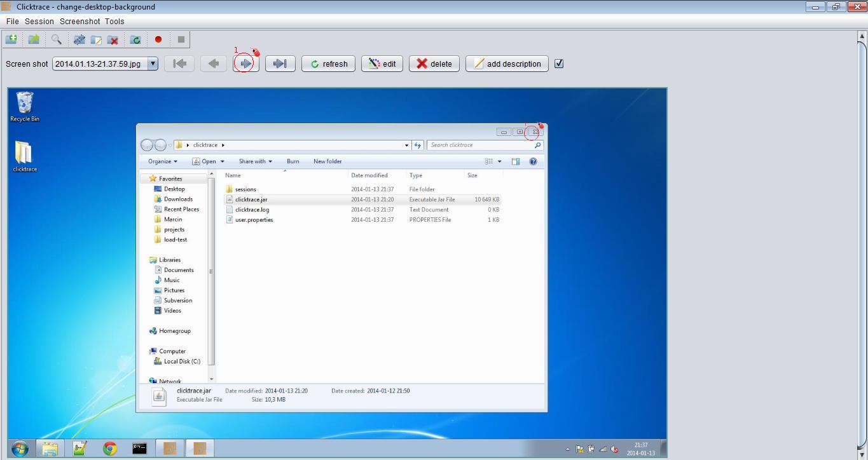Viewport: 868px width, 460px height.
Task: Toggle the checkbox beside add description
Action: coord(559,64)
